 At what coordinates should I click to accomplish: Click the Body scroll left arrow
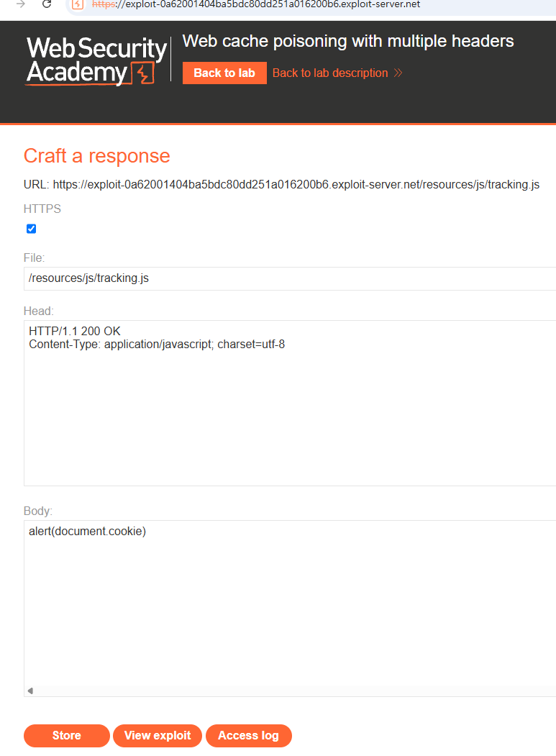pos(30,691)
